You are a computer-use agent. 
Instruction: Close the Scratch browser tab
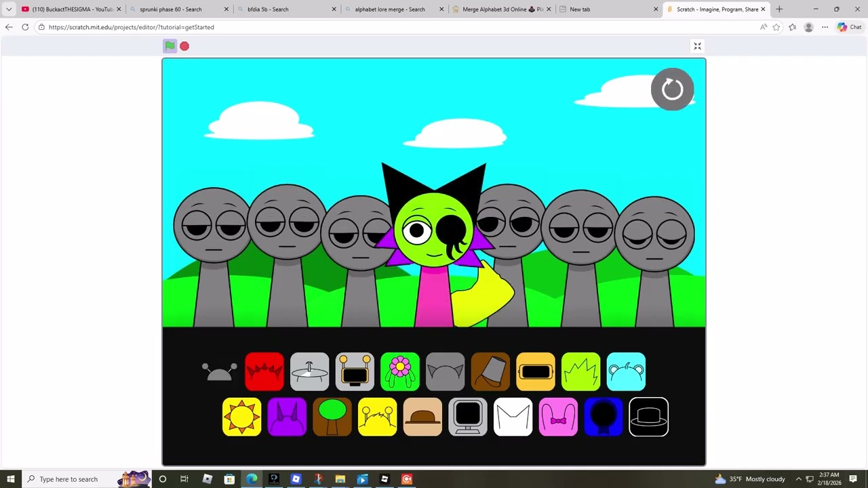[763, 9]
